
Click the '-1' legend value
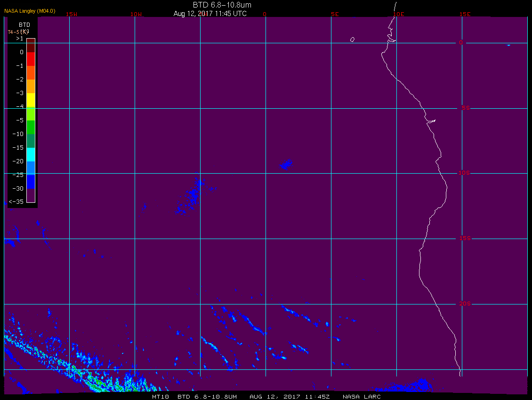(x=20, y=66)
